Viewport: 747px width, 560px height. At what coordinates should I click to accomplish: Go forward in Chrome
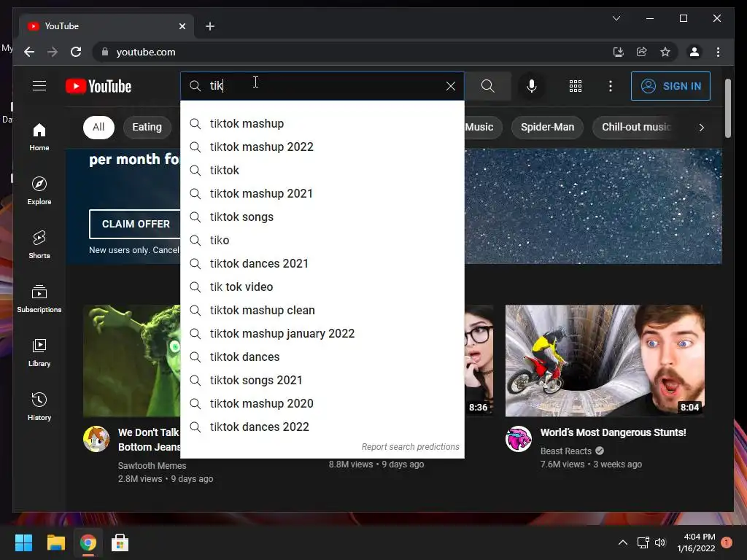[x=53, y=52]
